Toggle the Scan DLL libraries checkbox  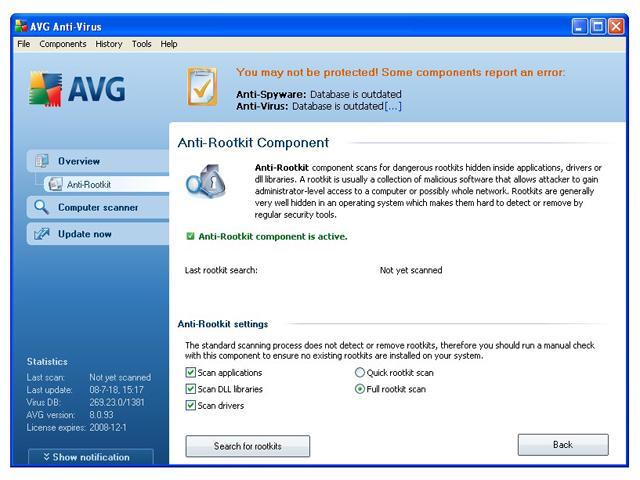click(x=191, y=389)
